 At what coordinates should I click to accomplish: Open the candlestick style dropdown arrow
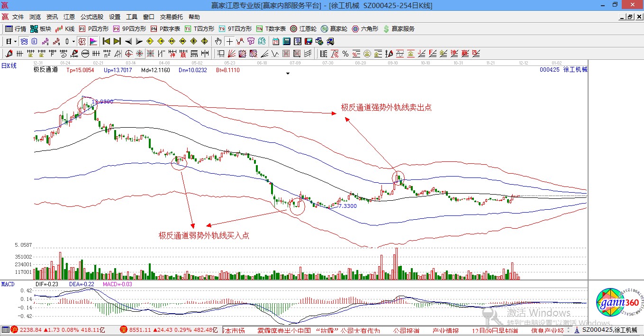point(73,41)
